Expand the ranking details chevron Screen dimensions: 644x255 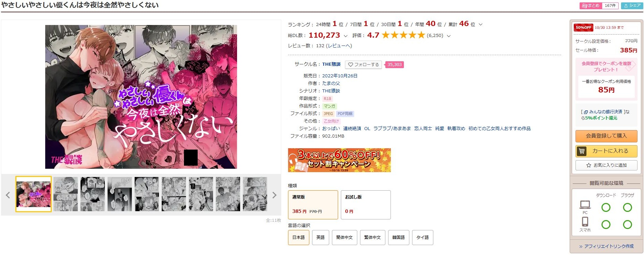pyautogui.click(x=481, y=24)
